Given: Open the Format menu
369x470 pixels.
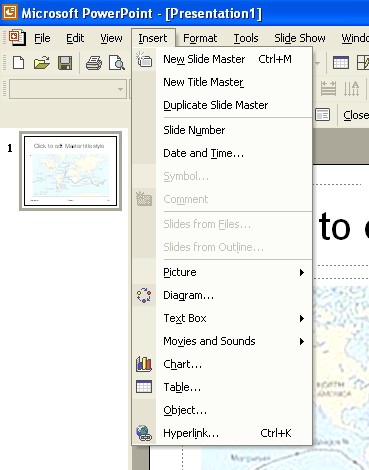Looking at the screenshot, I should (x=200, y=38).
